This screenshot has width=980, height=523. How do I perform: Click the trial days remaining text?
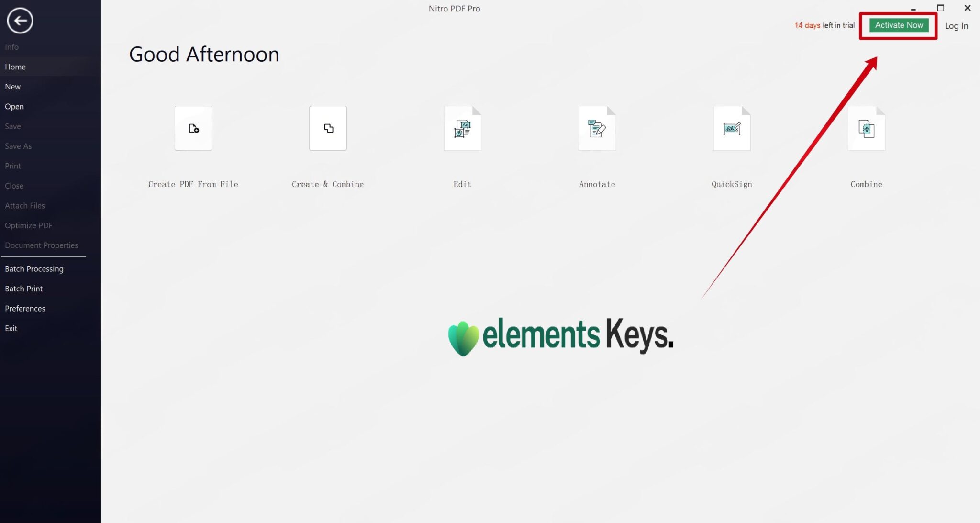[824, 25]
